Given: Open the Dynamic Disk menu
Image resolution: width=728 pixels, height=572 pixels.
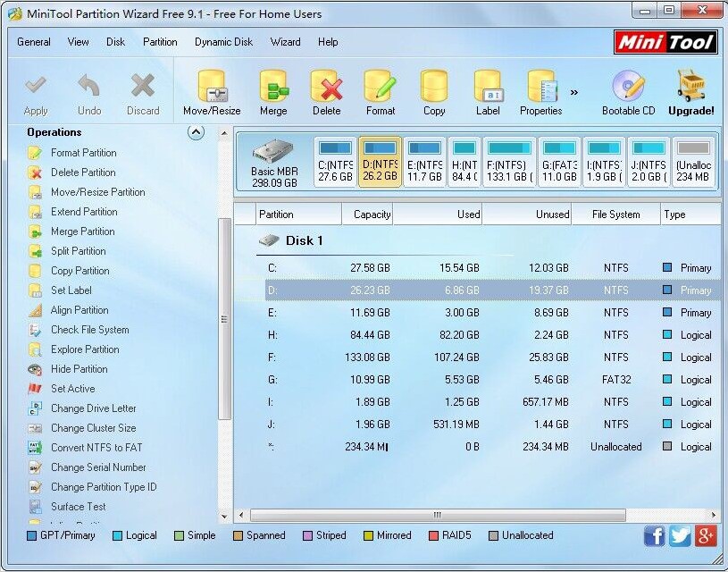Looking at the screenshot, I should [223, 41].
